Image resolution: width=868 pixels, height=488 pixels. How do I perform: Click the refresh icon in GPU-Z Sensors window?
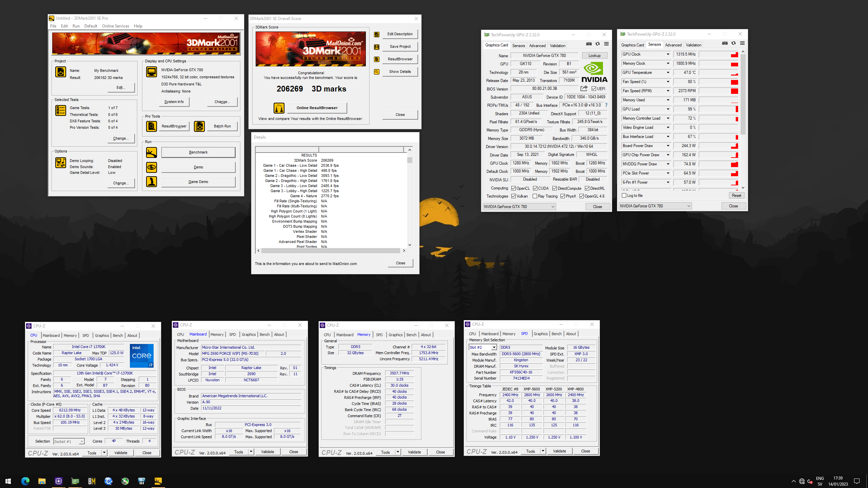734,43
